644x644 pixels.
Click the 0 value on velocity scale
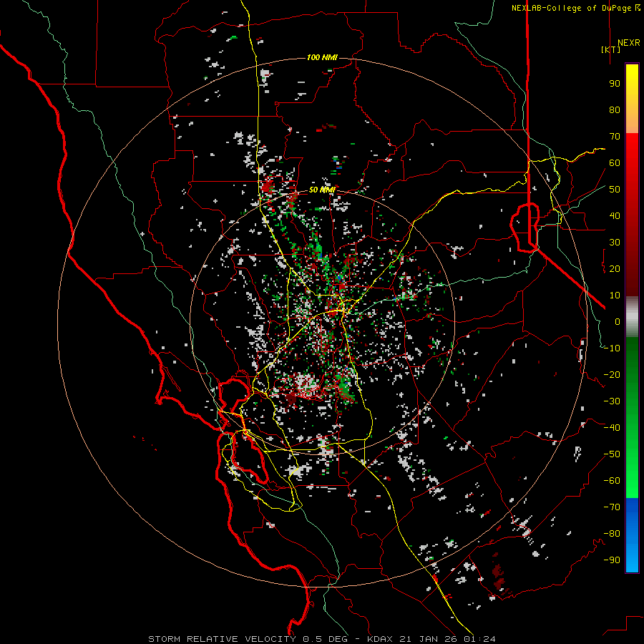(618, 322)
